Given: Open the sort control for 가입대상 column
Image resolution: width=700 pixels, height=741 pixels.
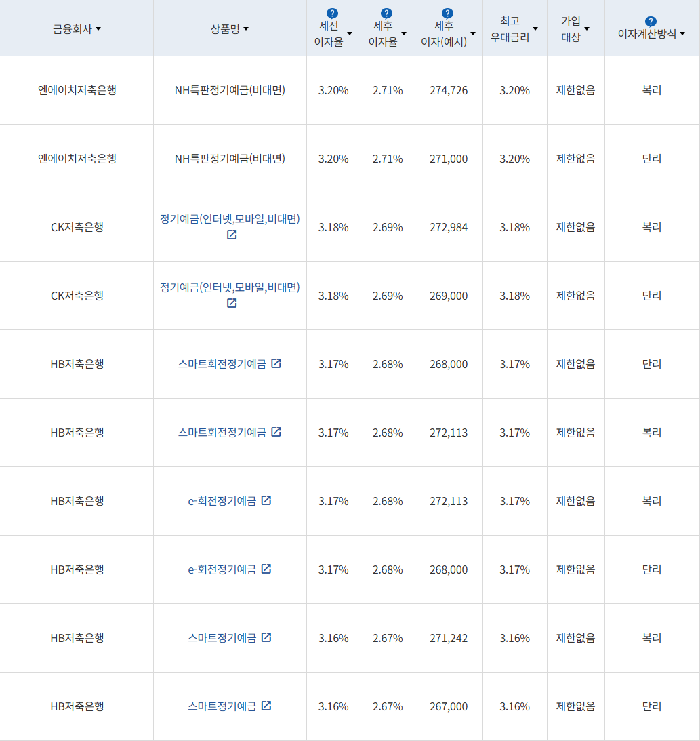Looking at the screenshot, I should (x=586, y=28).
